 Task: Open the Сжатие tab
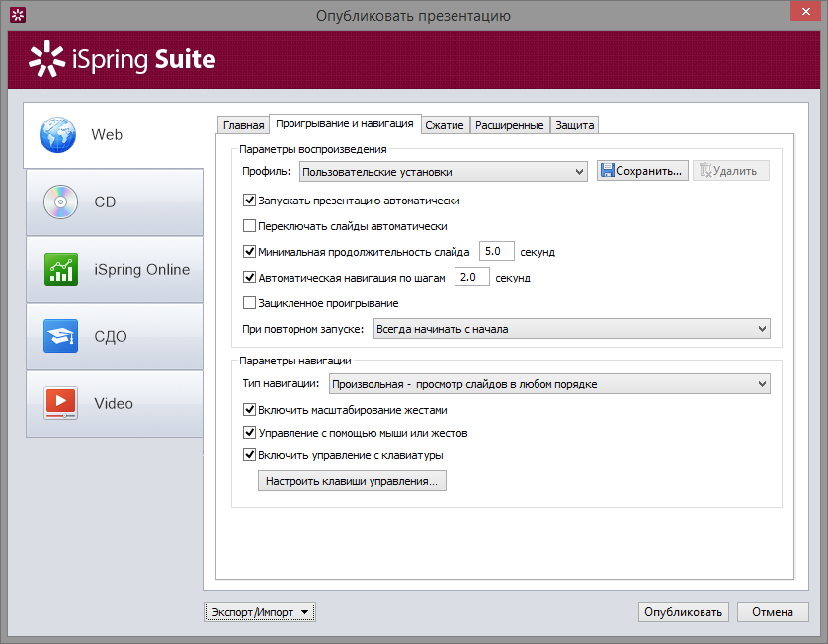point(445,125)
